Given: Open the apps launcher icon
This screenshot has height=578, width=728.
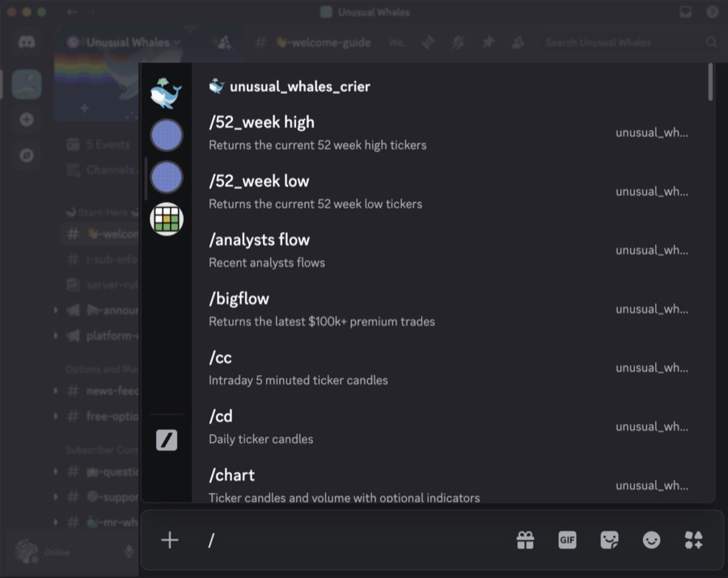Looking at the screenshot, I should [694, 540].
